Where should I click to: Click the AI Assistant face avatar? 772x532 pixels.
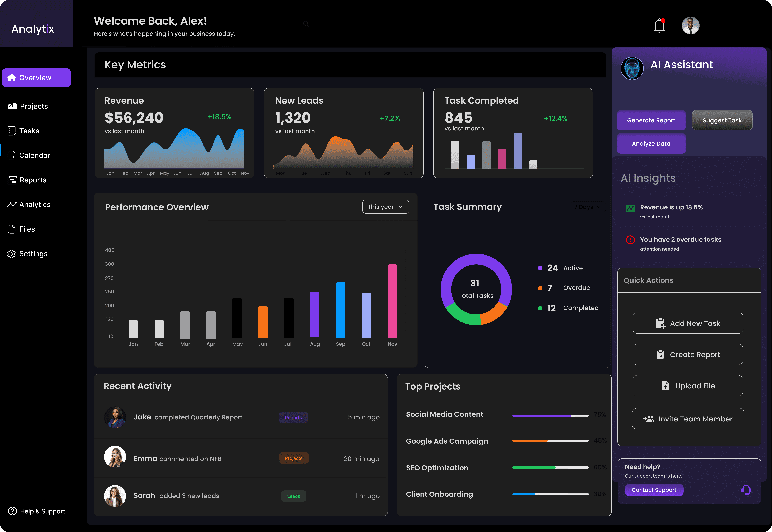point(632,68)
